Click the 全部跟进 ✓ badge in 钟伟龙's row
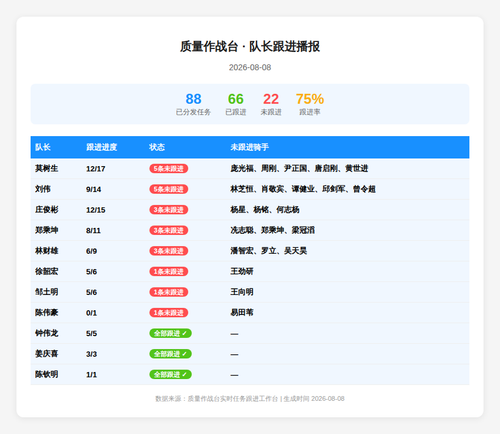The height and width of the screenshot is (434, 500). (x=170, y=333)
